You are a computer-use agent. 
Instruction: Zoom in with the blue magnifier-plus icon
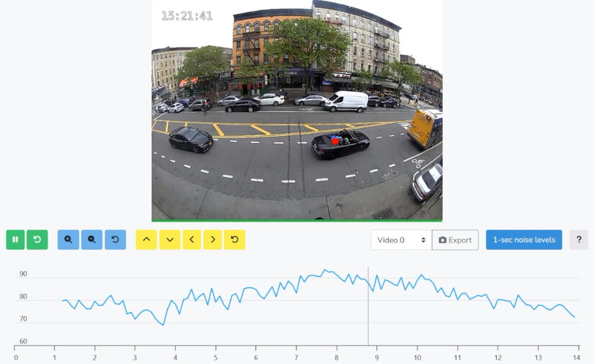(x=68, y=240)
